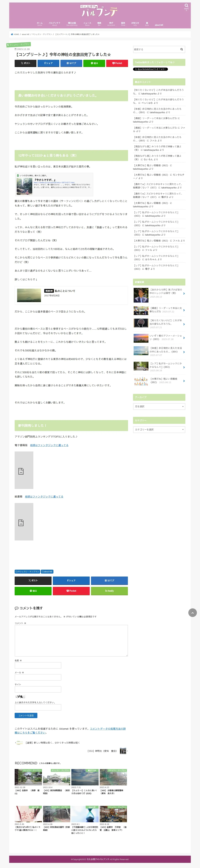Open Akismet コメントデータの処理方法 link
This screenshot has height=868, width=200.
click(70, 730)
